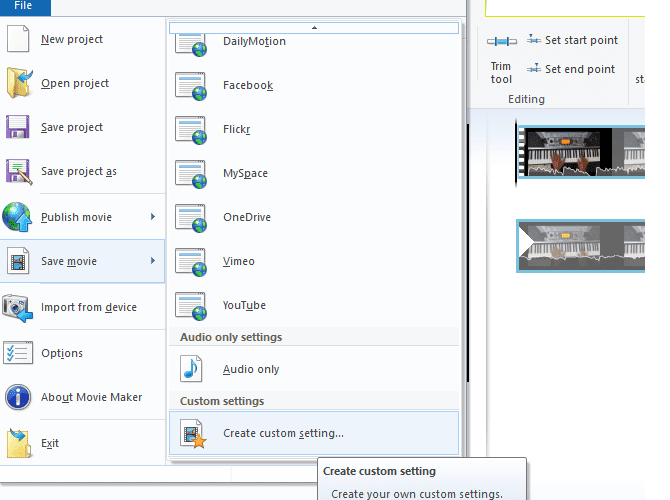Click the Save project as pencil icon
The image size is (670, 500).
18,171
